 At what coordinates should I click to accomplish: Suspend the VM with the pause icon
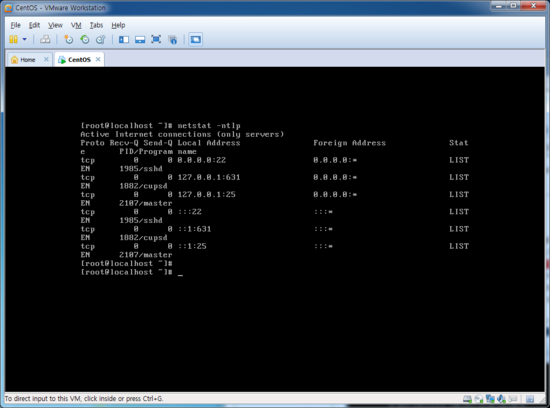point(13,39)
